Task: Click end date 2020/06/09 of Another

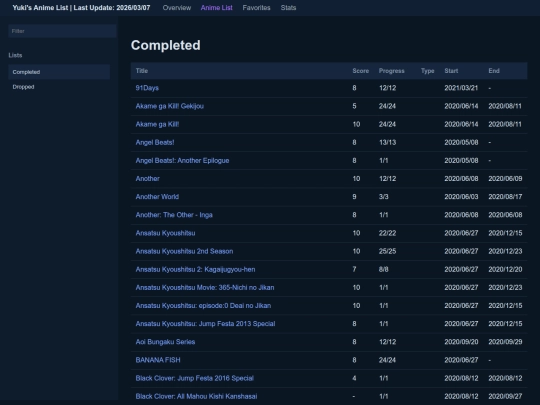Action: (x=505, y=179)
